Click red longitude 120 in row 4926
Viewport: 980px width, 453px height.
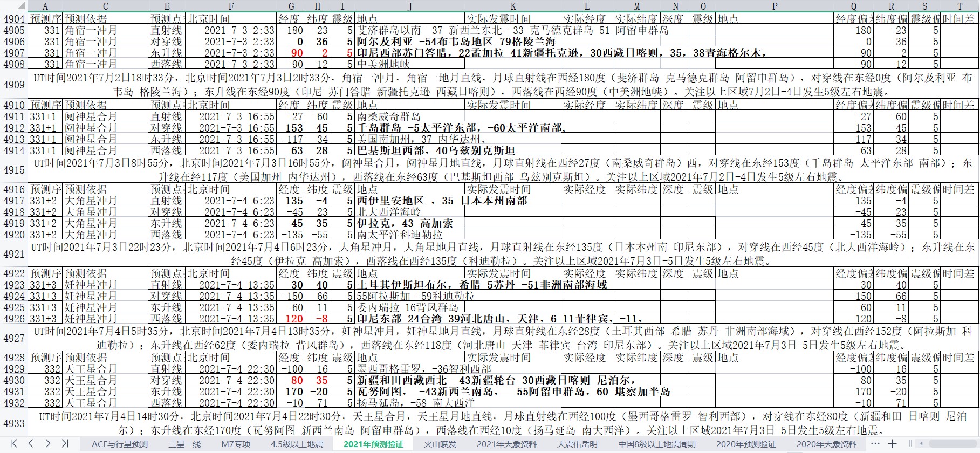coord(291,319)
